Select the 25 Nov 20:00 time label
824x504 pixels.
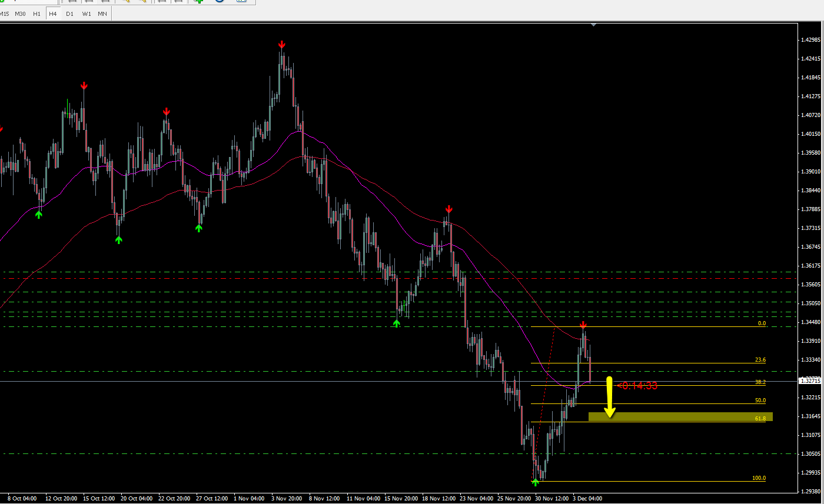click(513, 499)
